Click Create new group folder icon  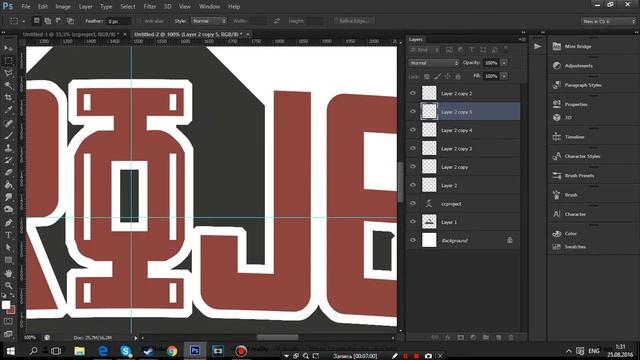tap(486, 338)
